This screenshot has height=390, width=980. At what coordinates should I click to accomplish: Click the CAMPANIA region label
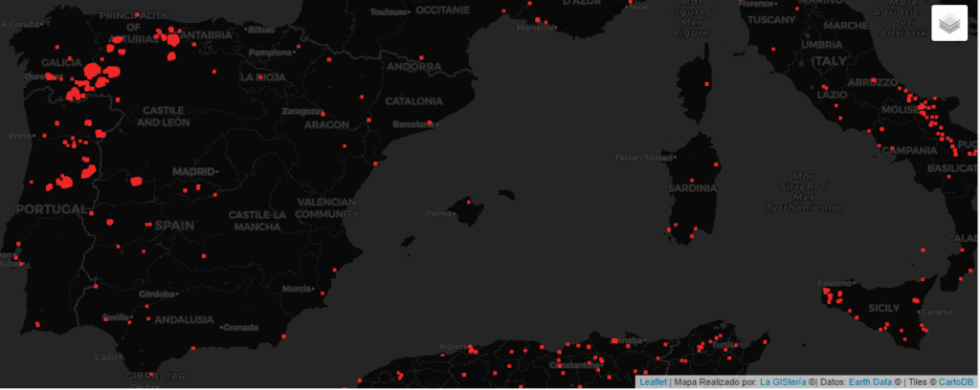pos(909,150)
